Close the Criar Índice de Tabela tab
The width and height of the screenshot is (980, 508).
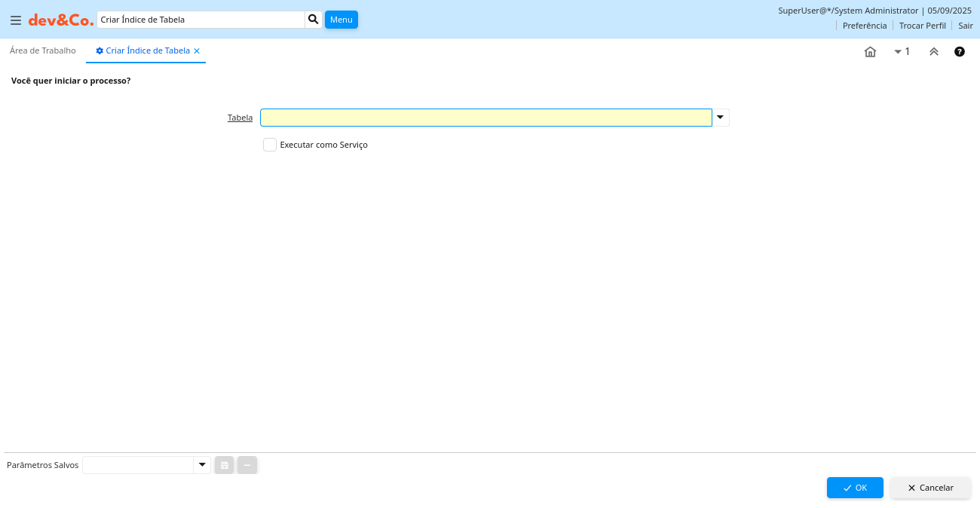197,51
